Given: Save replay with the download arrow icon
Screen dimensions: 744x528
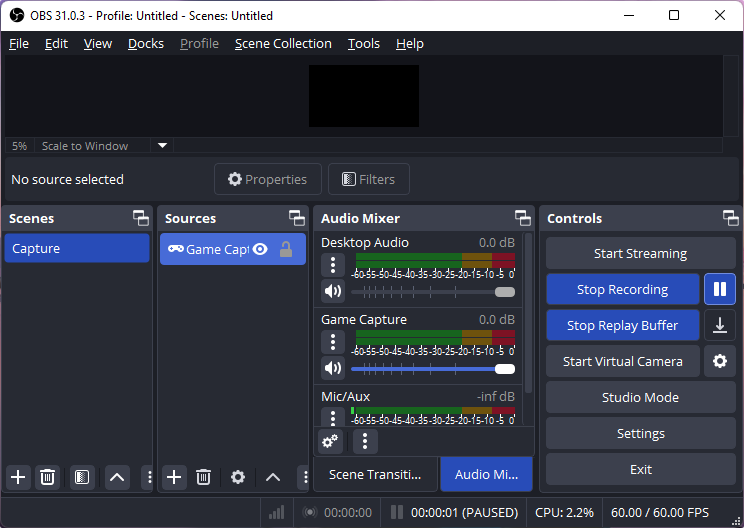Looking at the screenshot, I should pos(720,325).
